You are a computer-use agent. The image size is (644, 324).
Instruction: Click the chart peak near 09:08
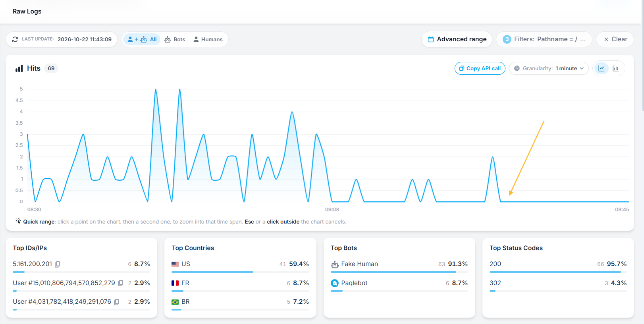316,135
